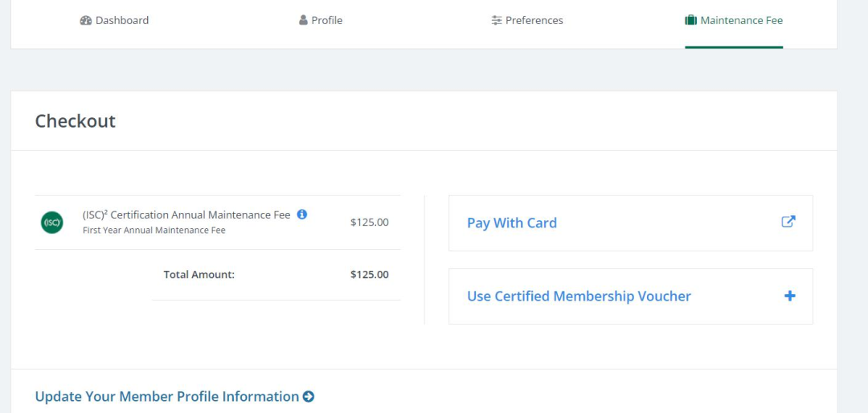The width and height of the screenshot is (868, 413).
Task: Click the Checkout heading
Action: (x=76, y=121)
